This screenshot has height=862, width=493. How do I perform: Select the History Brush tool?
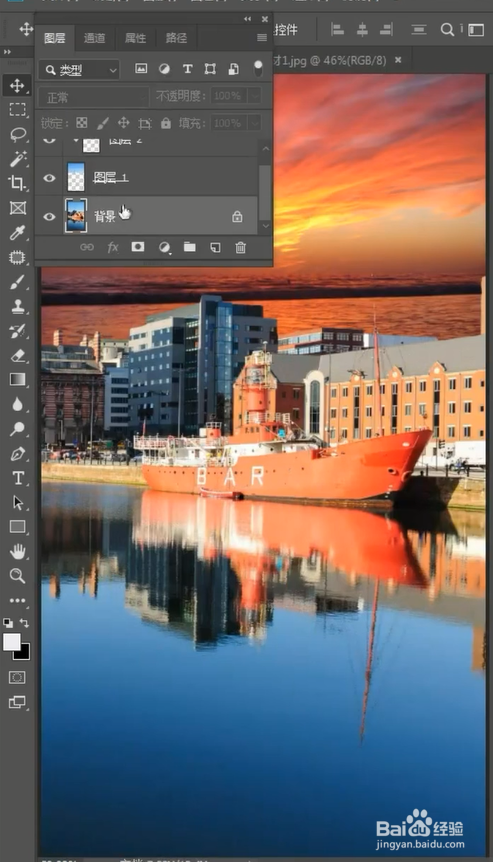(x=17, y=331)
